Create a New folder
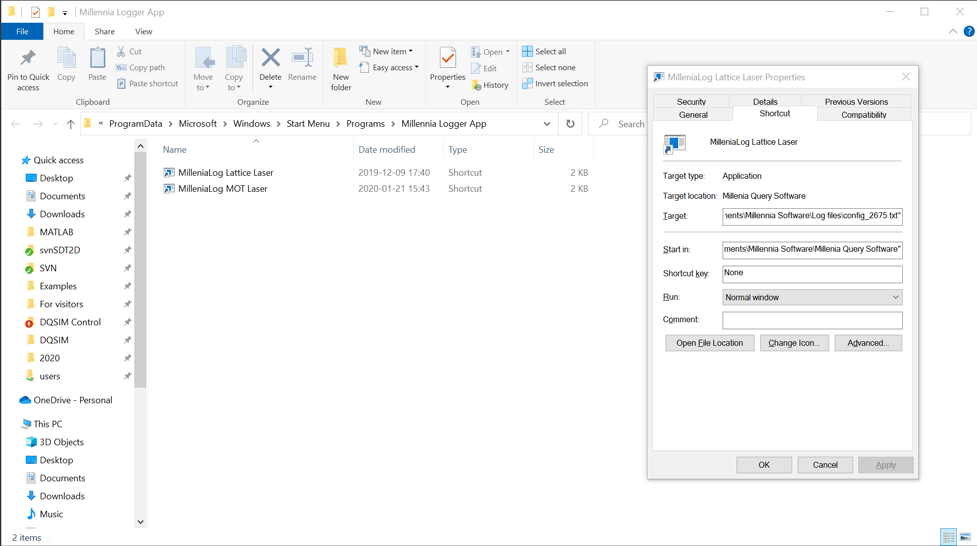This screenshot has height=546, width=977. (x=341, y=69)
